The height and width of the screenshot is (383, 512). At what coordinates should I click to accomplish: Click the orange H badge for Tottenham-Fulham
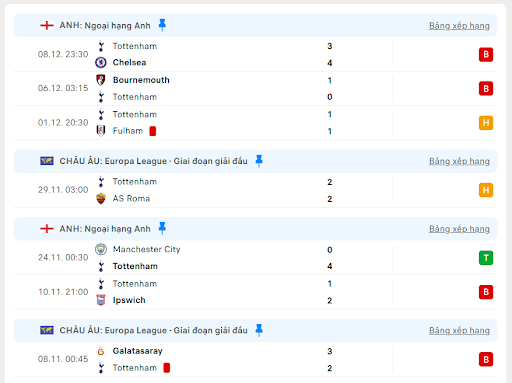click(486, 123)
